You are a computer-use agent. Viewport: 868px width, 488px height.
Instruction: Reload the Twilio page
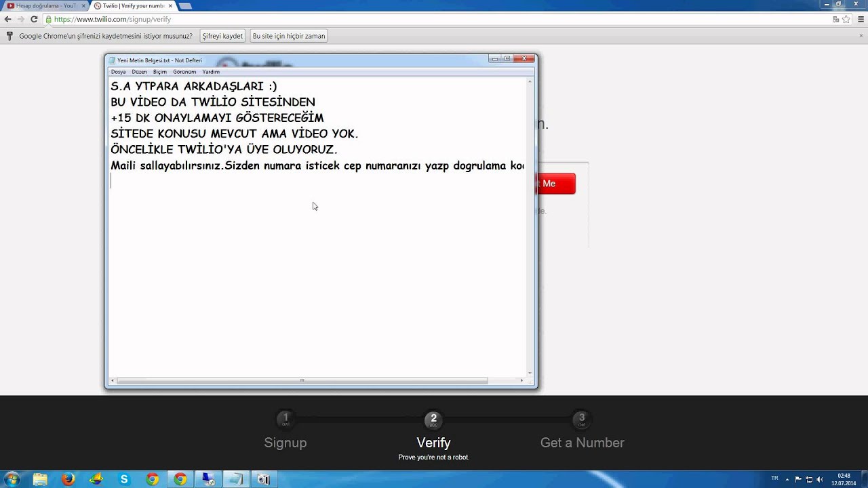pos(34,20)
